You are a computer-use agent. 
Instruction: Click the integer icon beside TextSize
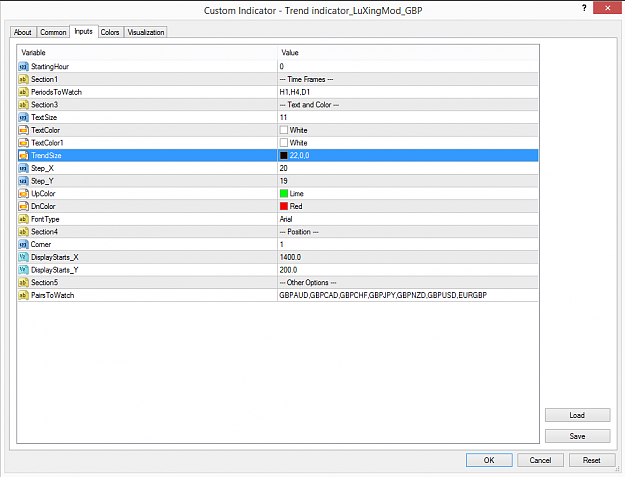24,118
